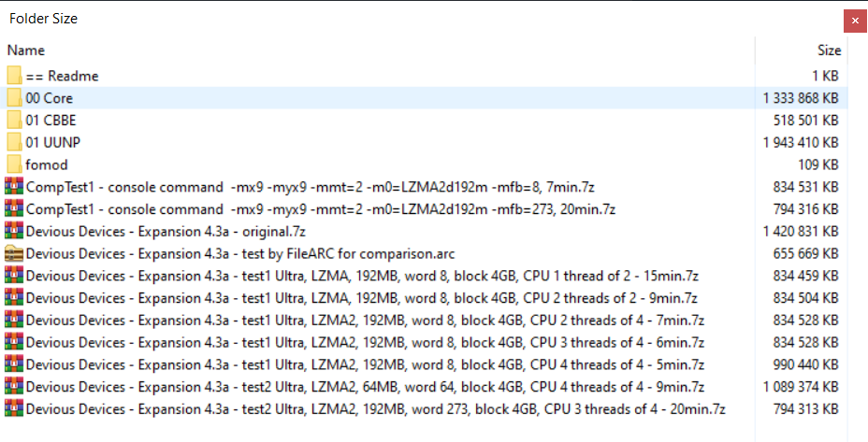Screen dimensions: 868x442
Task: Click the 01 CBBE folder icon
Action: (x=14, y=120)
